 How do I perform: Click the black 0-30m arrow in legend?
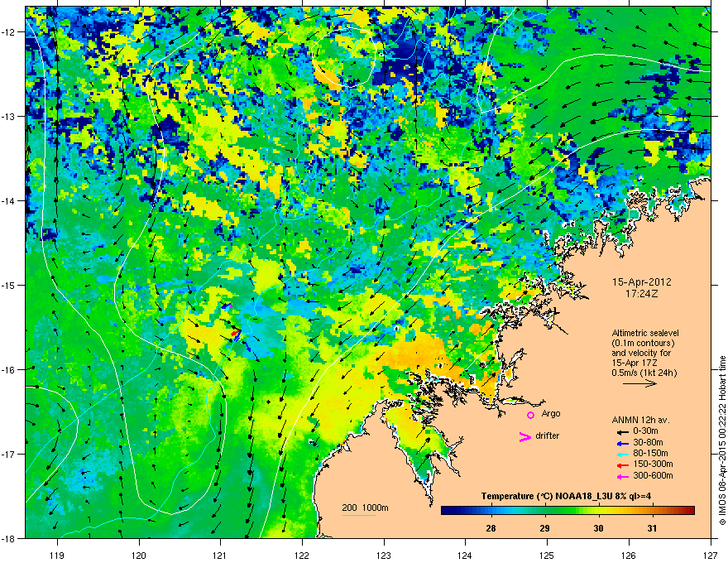coord(622,432)
